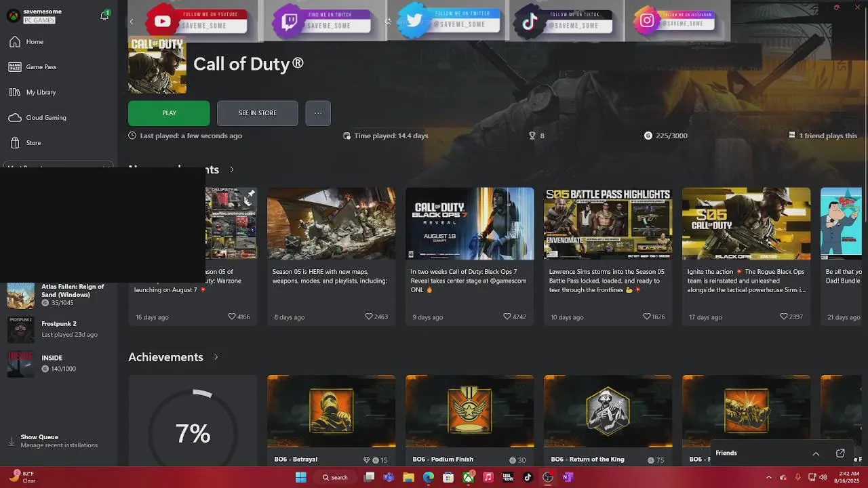
Task: Go back with the left arrow
Action: point(132,22)
